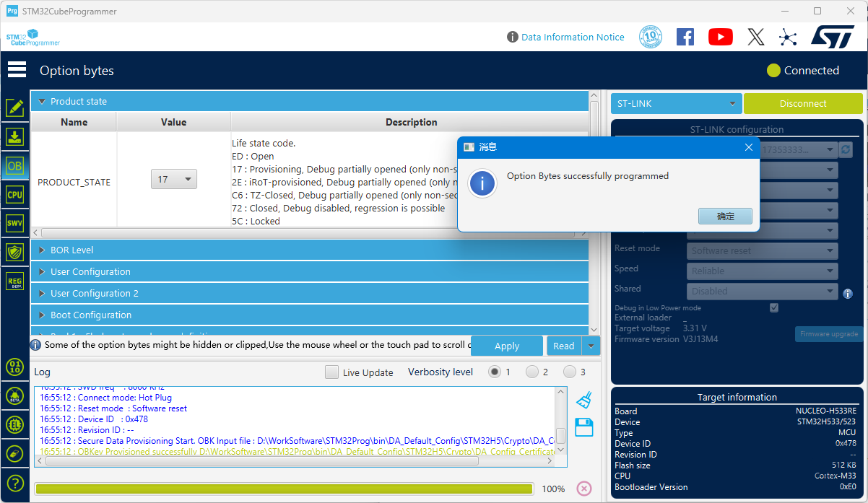Open the beta bug sidebar icon
Viewport: 868px width, 503px height.
[x=14, y=395]
